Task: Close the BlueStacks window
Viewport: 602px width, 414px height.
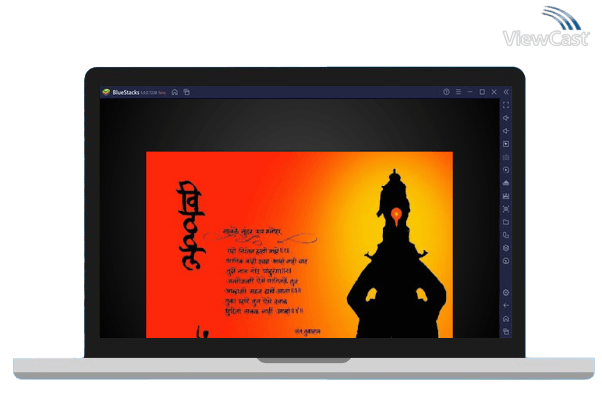Action: [x=494, y=92]
